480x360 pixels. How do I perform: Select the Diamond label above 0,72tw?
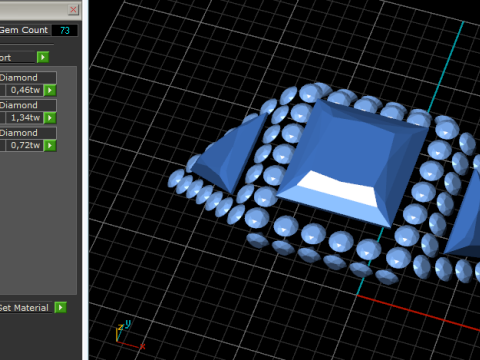28,133
